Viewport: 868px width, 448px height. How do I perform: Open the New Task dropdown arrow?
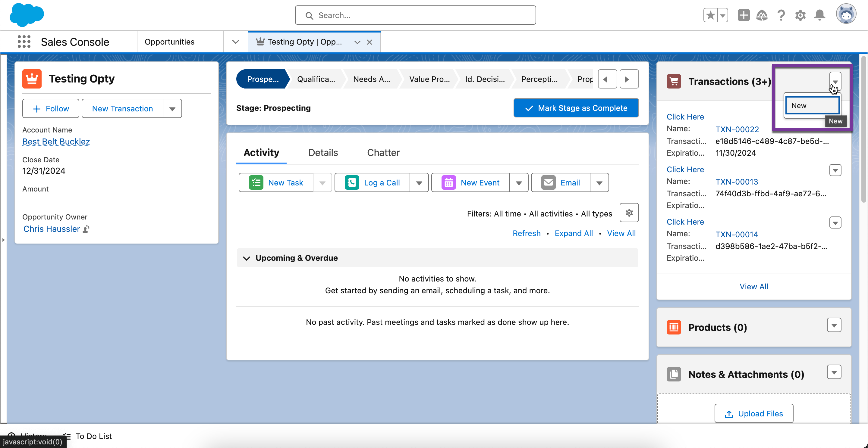click(x=322, y=183)
